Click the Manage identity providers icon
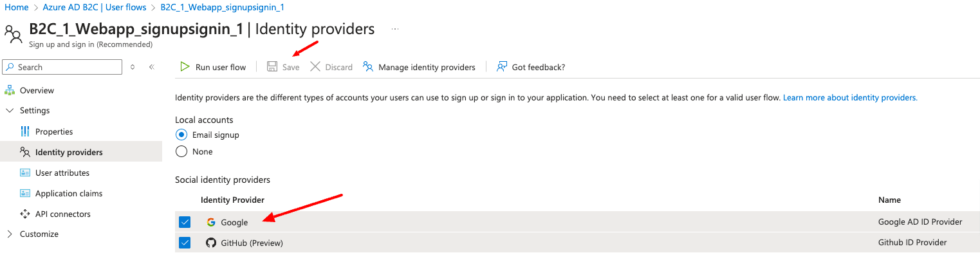 pyautogui.click(x=368, y=67)
